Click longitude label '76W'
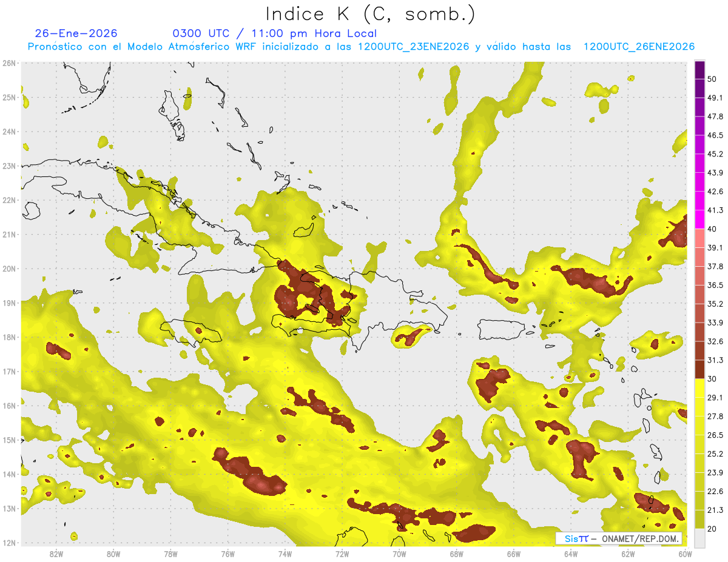Viewport: 728px width, 562px height. coord(227,554)
